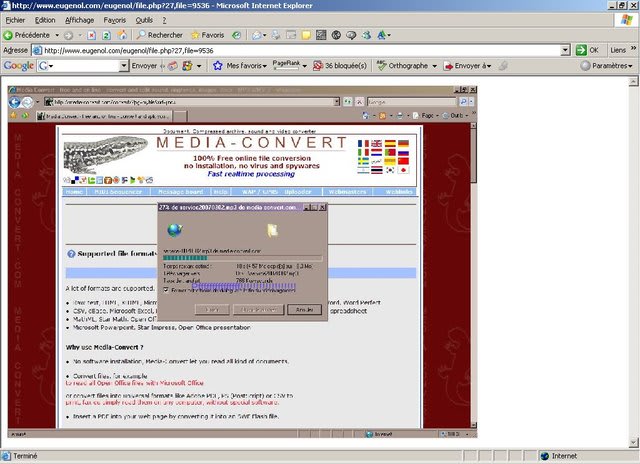
Task: Open Rechercher search in toolbar
Action: pos(159,35)
